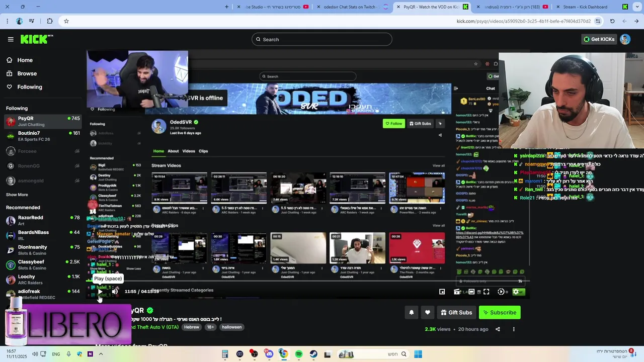Image resolution: width=644 pixels, height=362 pixels.
Task: Select the halloween tag
Action: click(x=232, y=327)
